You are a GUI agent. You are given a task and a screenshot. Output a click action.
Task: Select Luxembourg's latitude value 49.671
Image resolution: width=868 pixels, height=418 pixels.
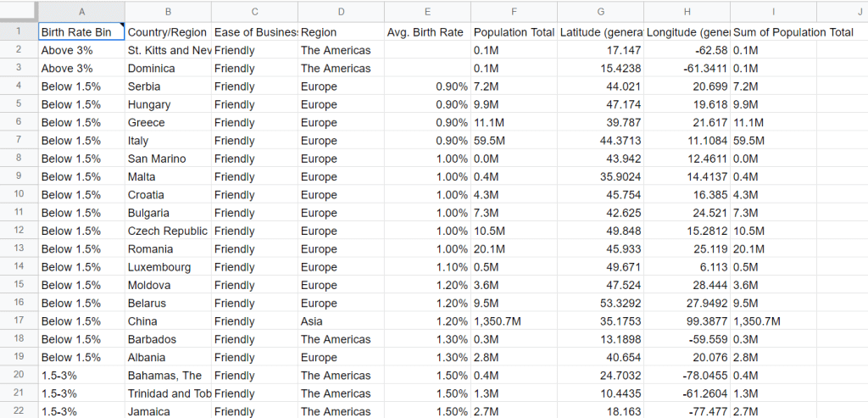coord(601,267)
